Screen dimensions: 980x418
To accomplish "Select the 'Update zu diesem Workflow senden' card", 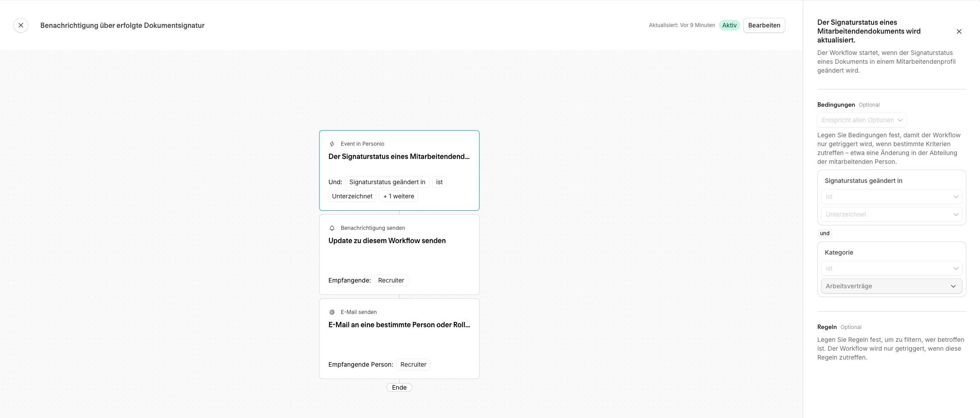I will (x=399, y=255).
